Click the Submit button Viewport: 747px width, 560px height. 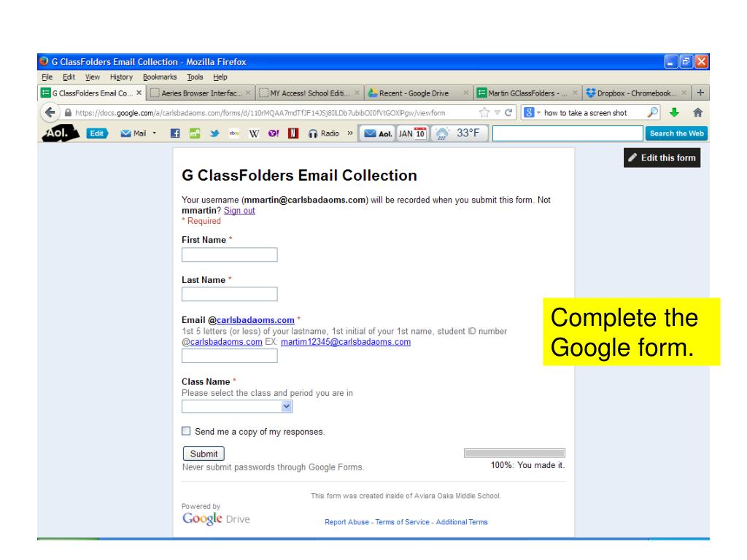[204, 454]
